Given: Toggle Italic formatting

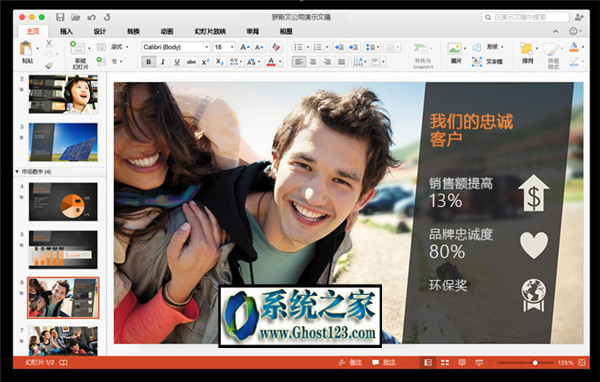Looking at the screenshot, I should pos(163,62).
